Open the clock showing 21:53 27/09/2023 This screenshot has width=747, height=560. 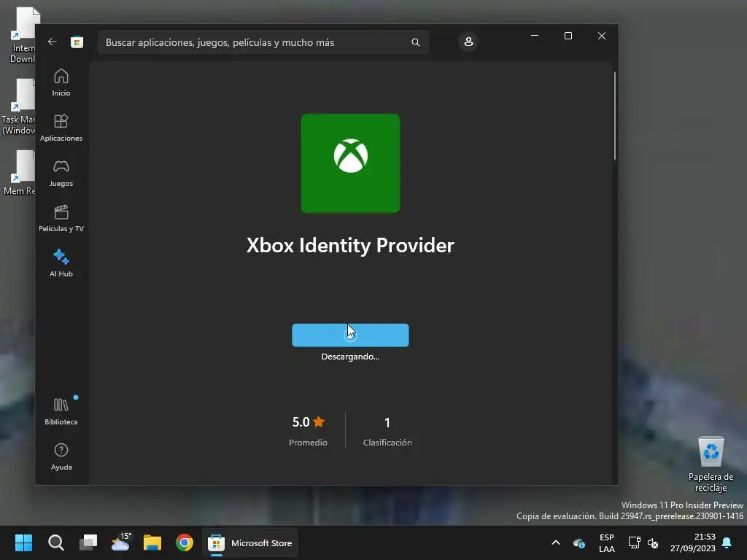click(693, 542)
